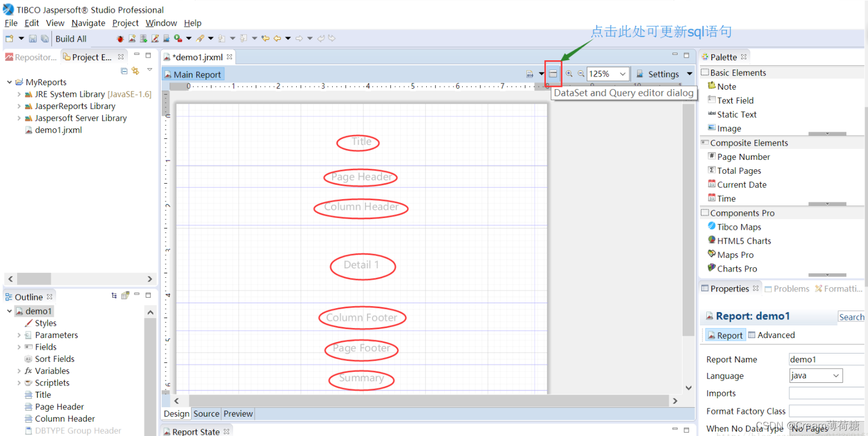Collapse the MyReports project node

point(9,82)
